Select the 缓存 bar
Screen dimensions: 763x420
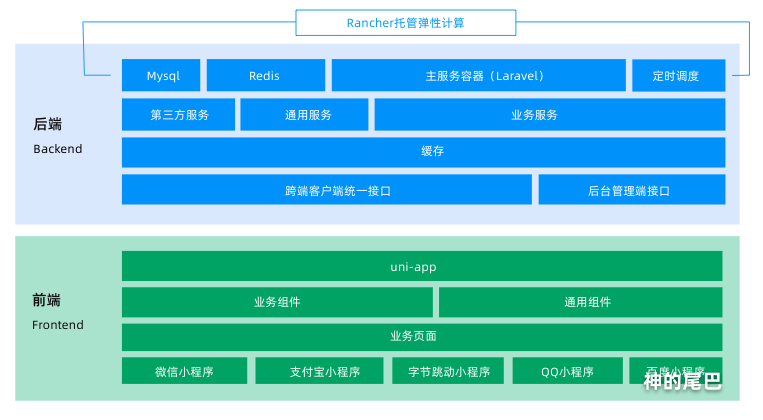[423, 152]
